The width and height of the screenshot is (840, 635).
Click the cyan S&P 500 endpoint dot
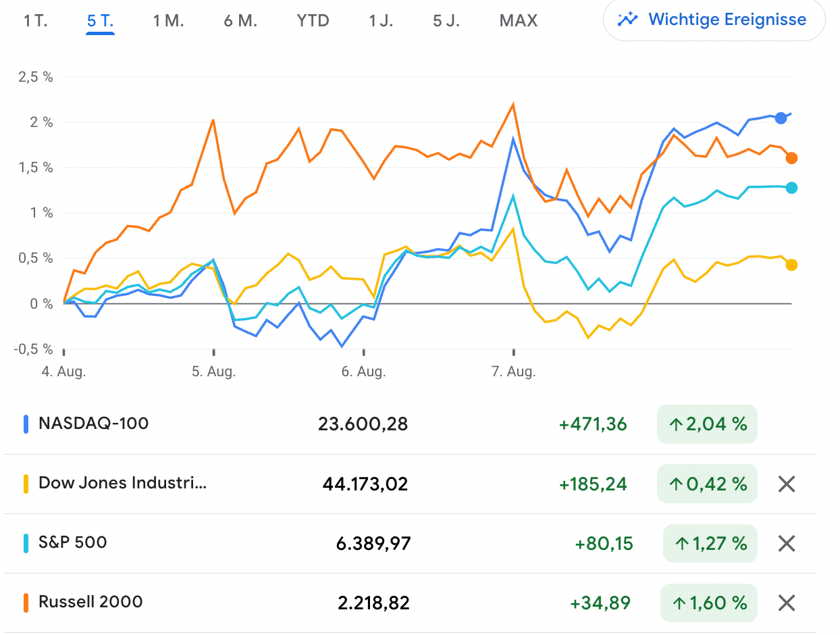click(792, 188)
